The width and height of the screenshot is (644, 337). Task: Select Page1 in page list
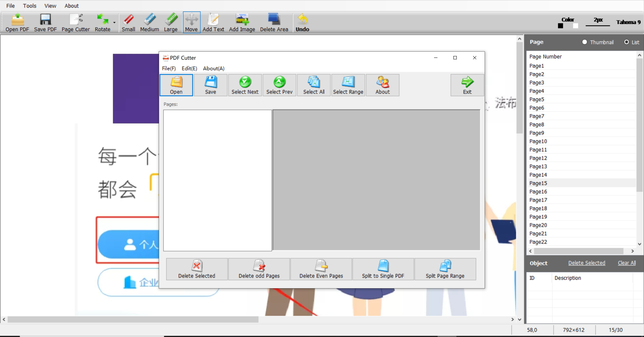(x=581, y=66)
